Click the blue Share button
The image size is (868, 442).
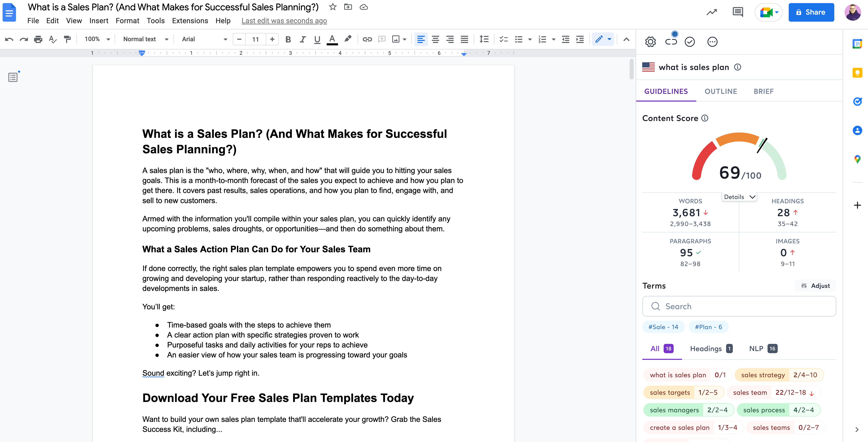pyautogui.click(x=811, y=12)
